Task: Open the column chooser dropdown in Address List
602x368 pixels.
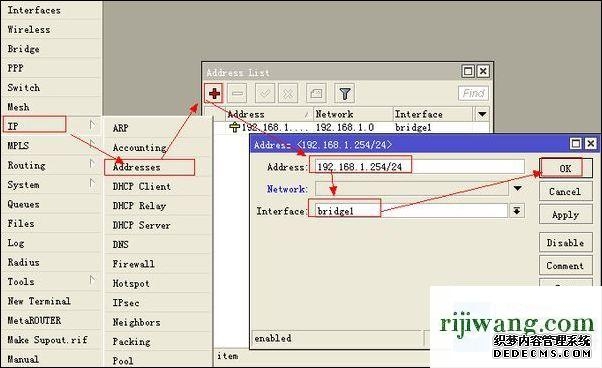Action: pyautogui.click(x=482, y=114)
